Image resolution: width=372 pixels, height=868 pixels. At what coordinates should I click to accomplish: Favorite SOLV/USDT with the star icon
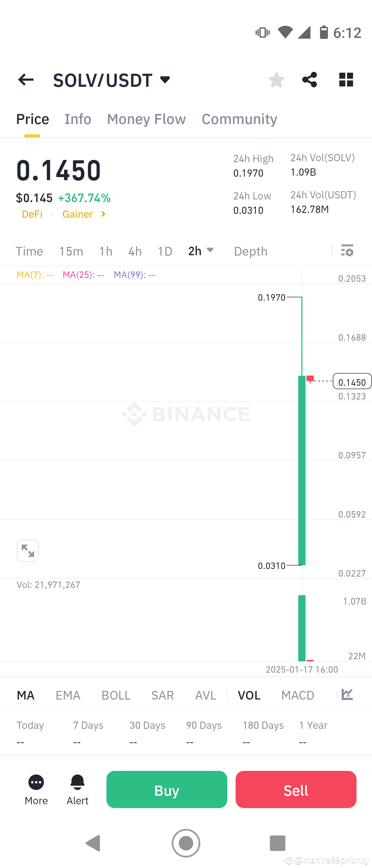point(276,80)
